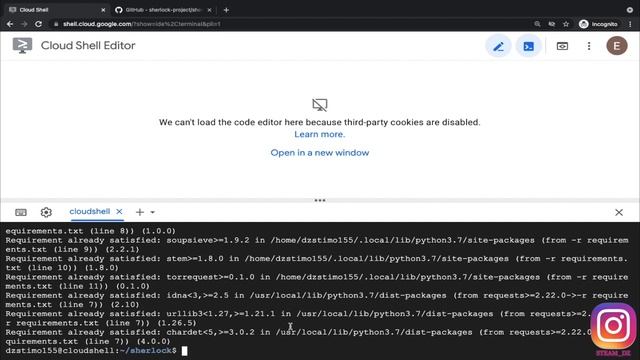The image size is (640, 360).
Task: Toggle the Open Terminal icon
Action: pos(529,46)
